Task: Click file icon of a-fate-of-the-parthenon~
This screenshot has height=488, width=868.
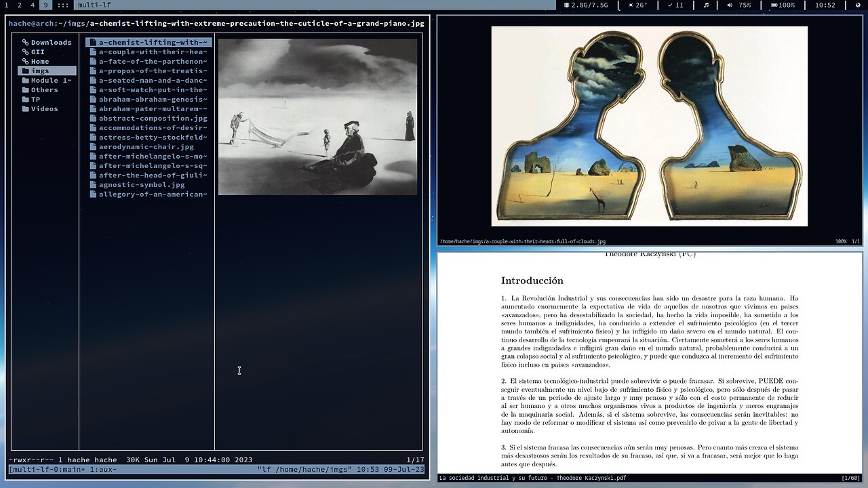Action: pyautogui.click(x=93, y=61)
